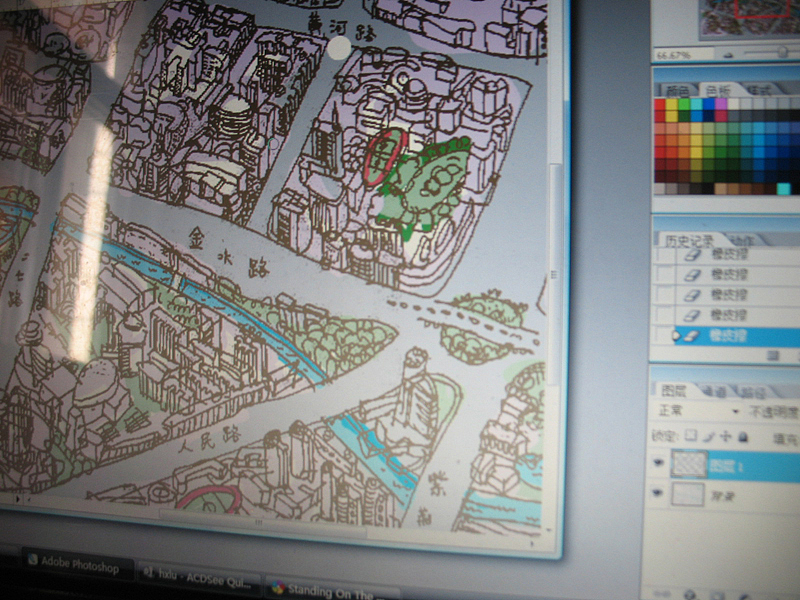Screen dimensions: 800x600
Task: Click Photoshop icon on the taskbar button
Action: pyautogui.click(x=33, y=560)
